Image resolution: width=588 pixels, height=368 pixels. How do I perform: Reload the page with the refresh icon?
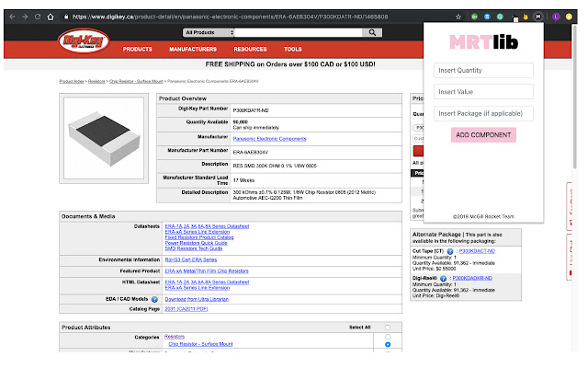coord(38,17)
